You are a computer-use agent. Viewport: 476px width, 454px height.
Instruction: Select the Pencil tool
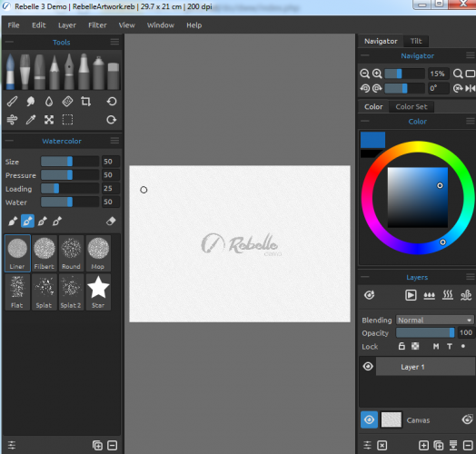55,72
